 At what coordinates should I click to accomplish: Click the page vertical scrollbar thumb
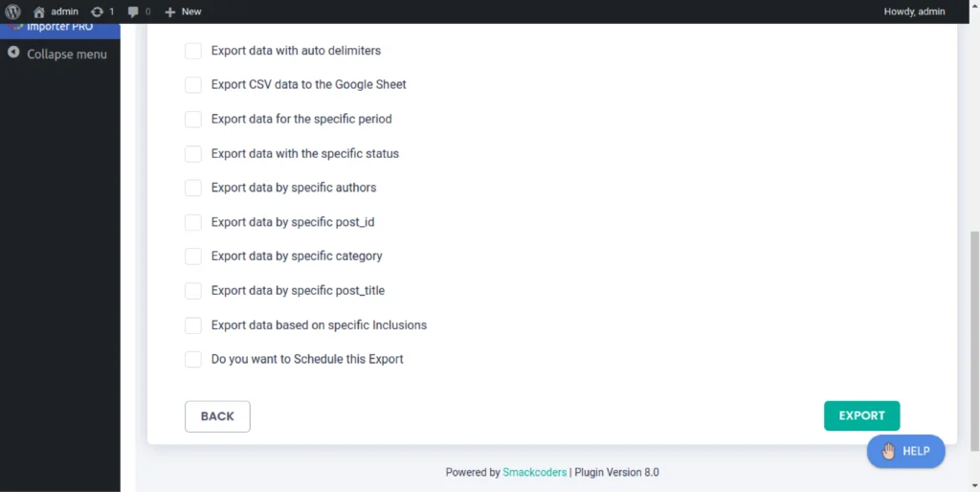click(x=974, y=340)
